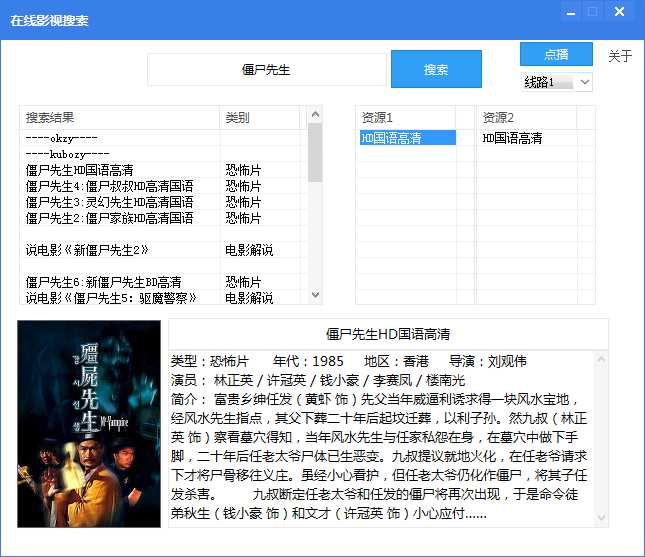Image resolution: width=645 pixels, height=557 pixels.
Task: Click the search results scrollbar thumb
Action: (x=316, y=152)
